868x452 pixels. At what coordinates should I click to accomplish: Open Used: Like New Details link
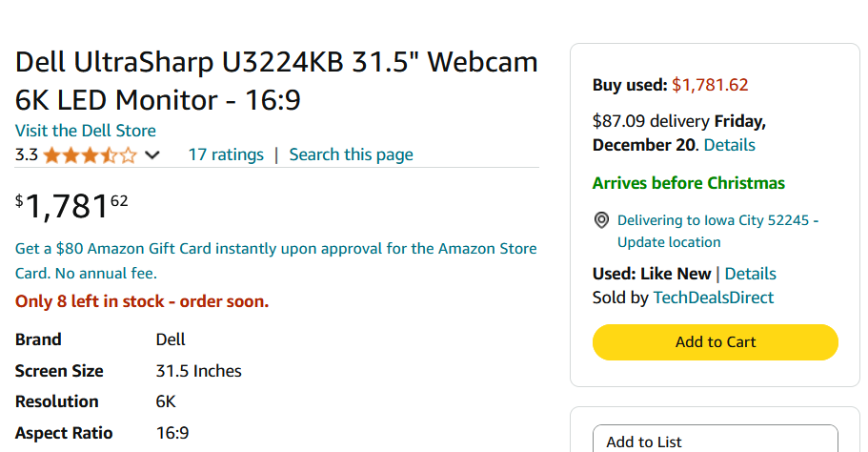tap(751, 274)
